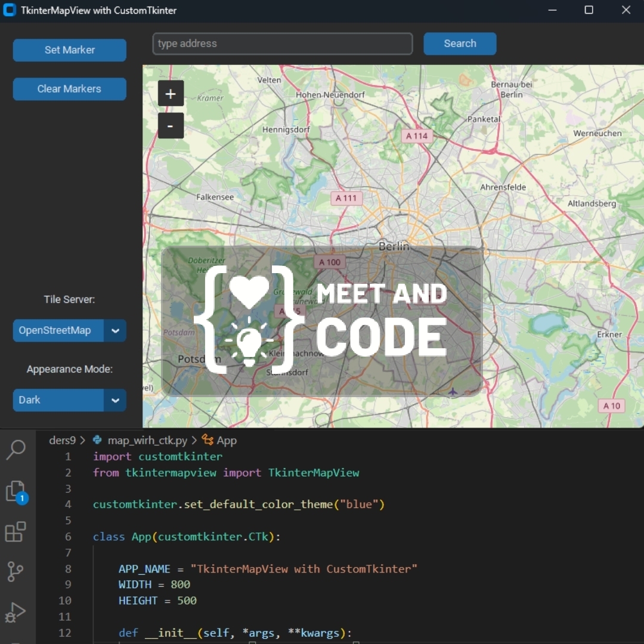Open the Extensions icon in activity bar
The height and width of the screenshot is (644, 644).
[16, 532]
